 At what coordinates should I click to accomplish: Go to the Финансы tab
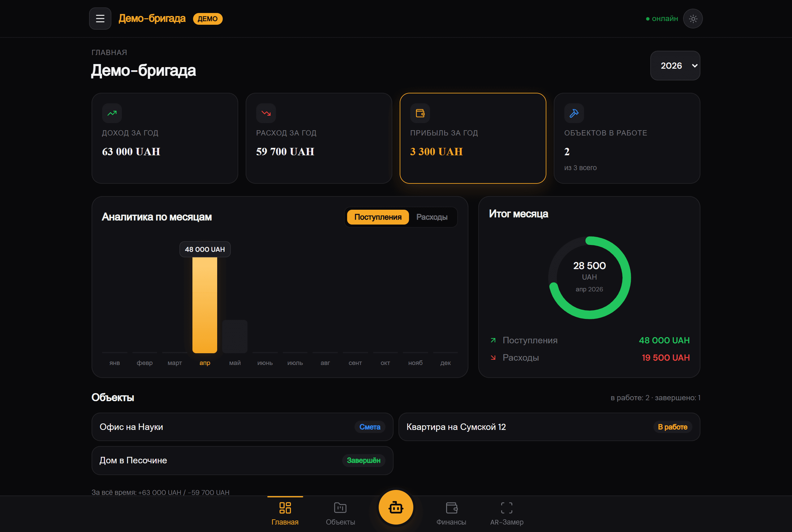point(451,514)
